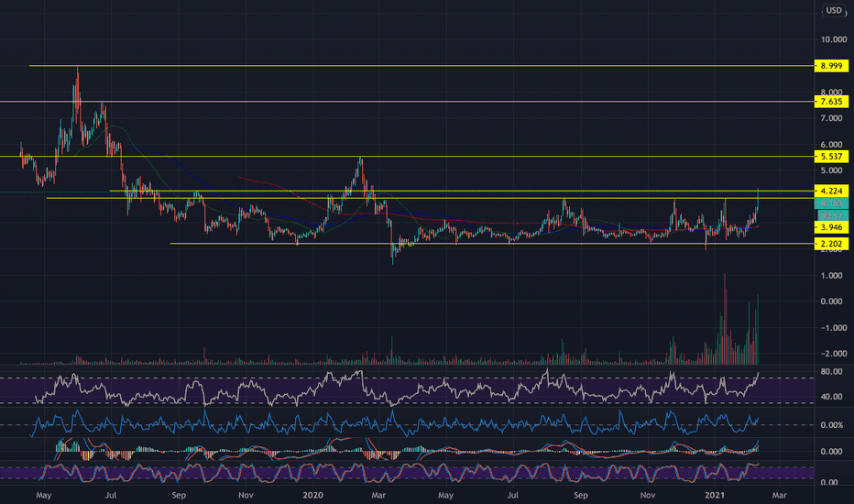Click the 10.000 price scale value

pyautogui.click(x=833, y=39)
